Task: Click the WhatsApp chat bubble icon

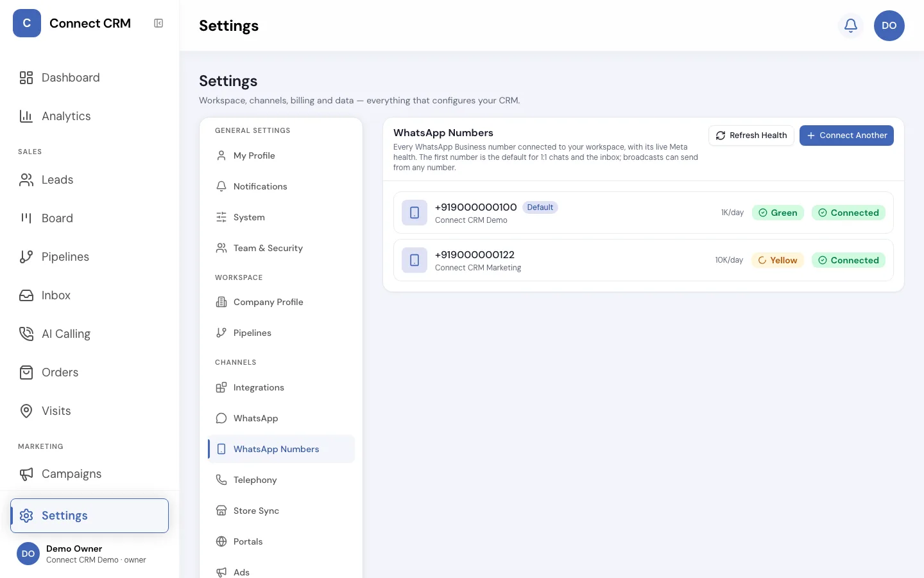Action: click(221, 418)
